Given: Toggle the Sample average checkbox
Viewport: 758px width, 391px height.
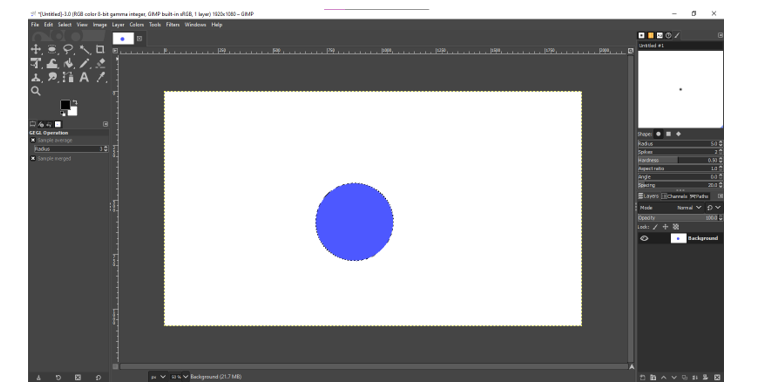Looking at the screenshot, I should [33, 140].
